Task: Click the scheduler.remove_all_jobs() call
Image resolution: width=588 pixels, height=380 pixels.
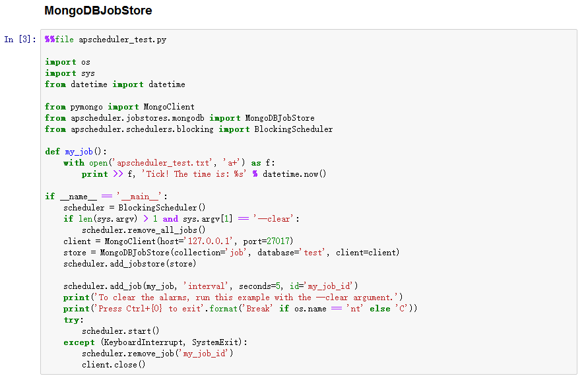Action: point(144,230)
